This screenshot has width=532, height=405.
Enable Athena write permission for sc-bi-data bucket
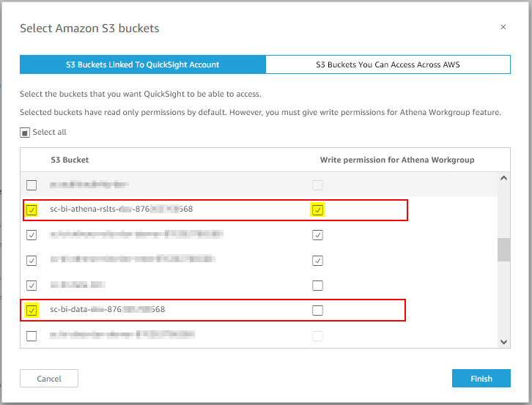317,310
